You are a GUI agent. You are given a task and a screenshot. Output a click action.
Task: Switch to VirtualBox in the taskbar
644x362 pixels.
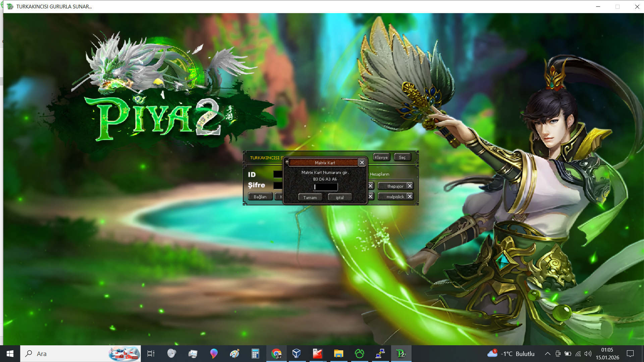(297, 354)
